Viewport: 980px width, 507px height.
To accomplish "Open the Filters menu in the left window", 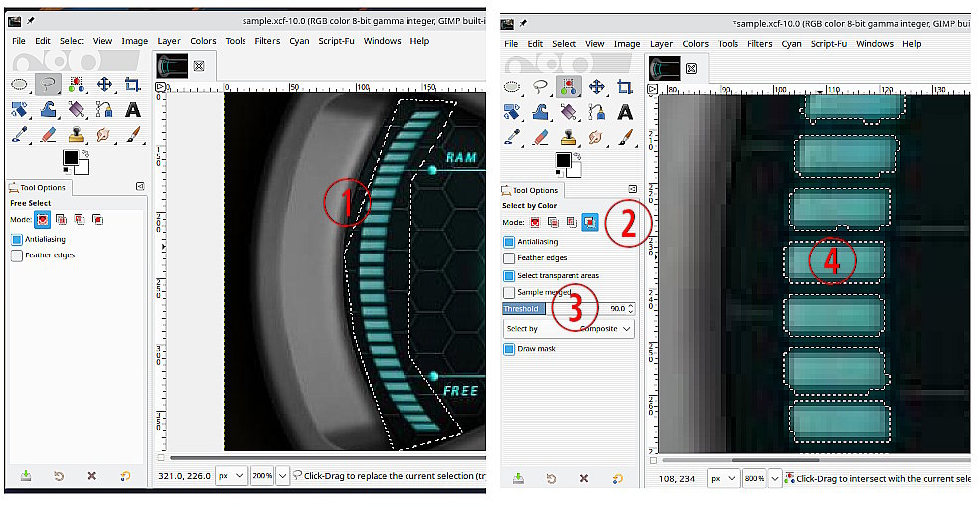I will coord(267,41).
